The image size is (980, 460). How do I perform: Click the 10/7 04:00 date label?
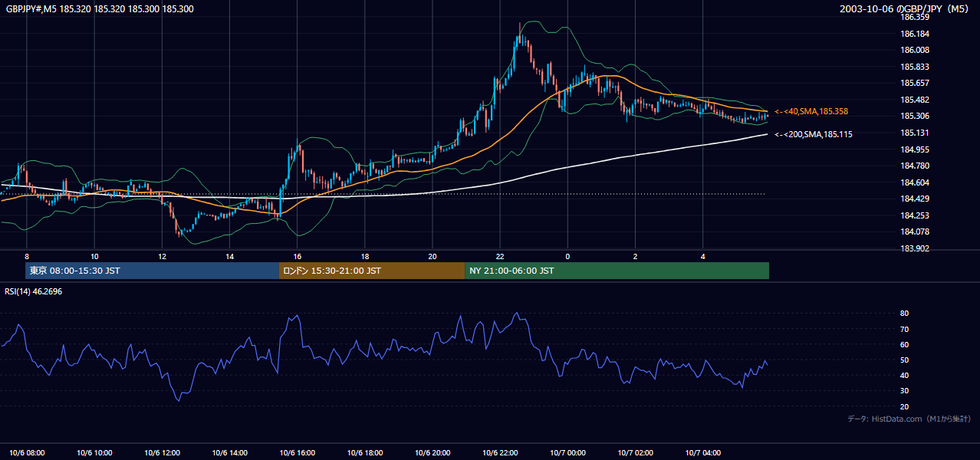click(x=702, y=453)
